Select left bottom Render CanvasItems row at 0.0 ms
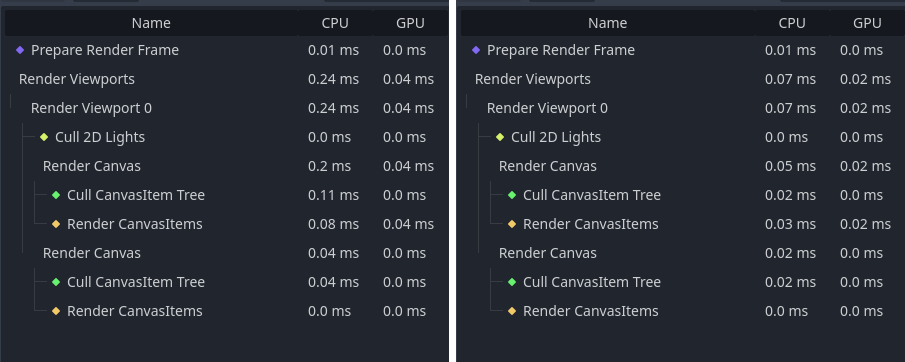 click(226, 311)
